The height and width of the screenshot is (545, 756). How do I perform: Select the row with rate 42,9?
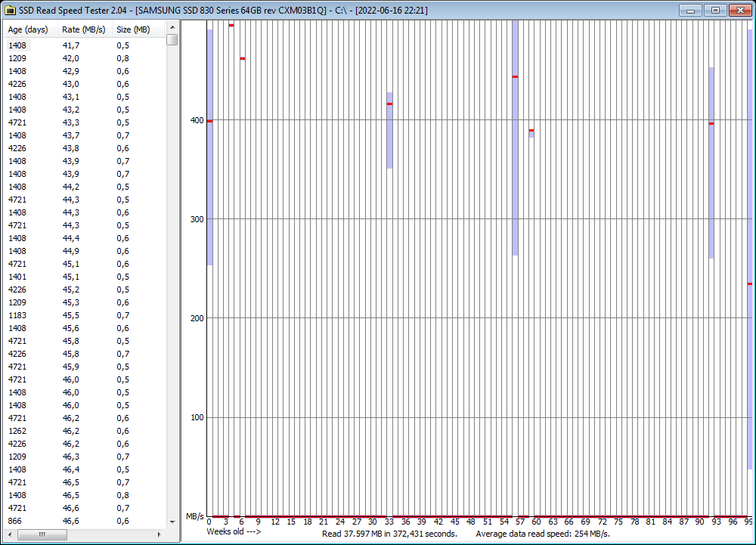coord(85,71)
